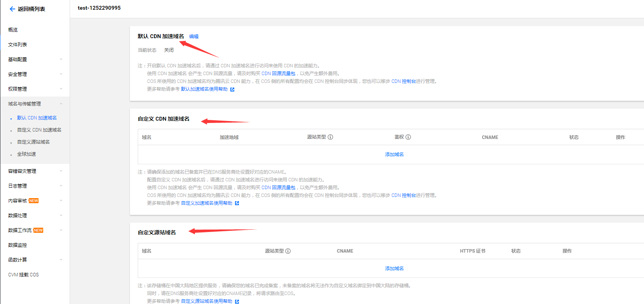Collapse the 域名与传输管理 section
The image size is (644, 304).
(61, 104)
